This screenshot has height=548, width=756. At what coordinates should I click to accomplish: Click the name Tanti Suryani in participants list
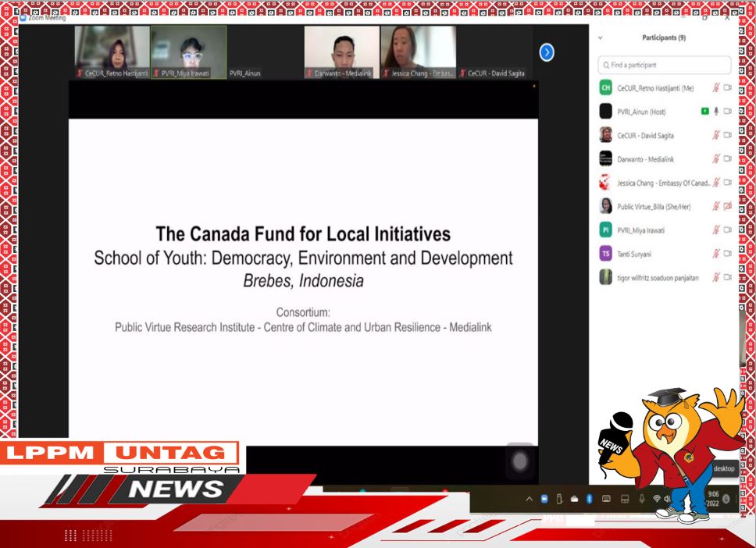pos(634,254)
